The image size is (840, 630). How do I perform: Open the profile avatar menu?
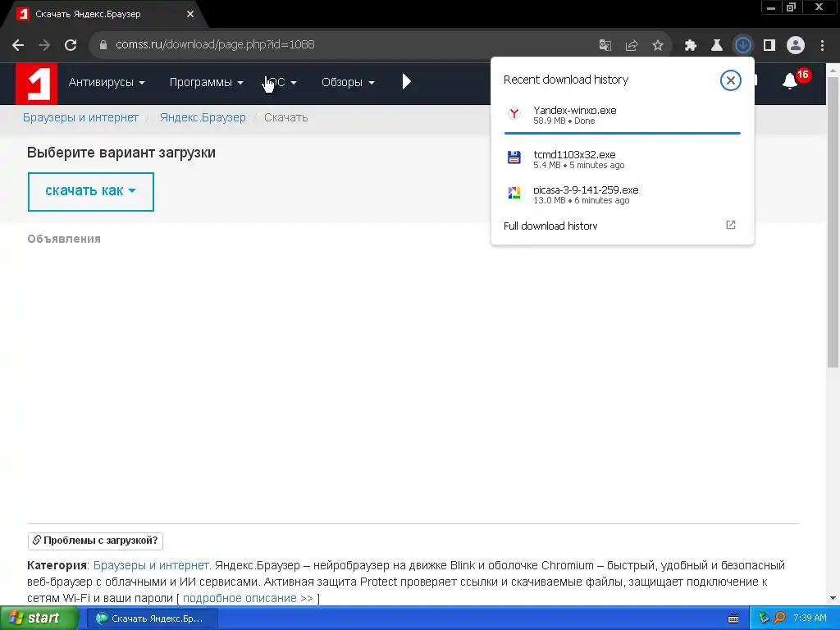point(796,45)
